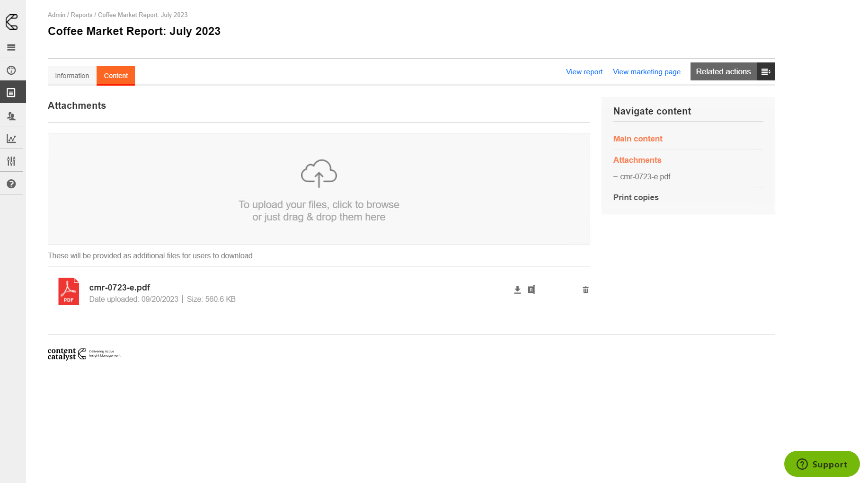Click the help question mark sidebar icon

tap(11, 184)
